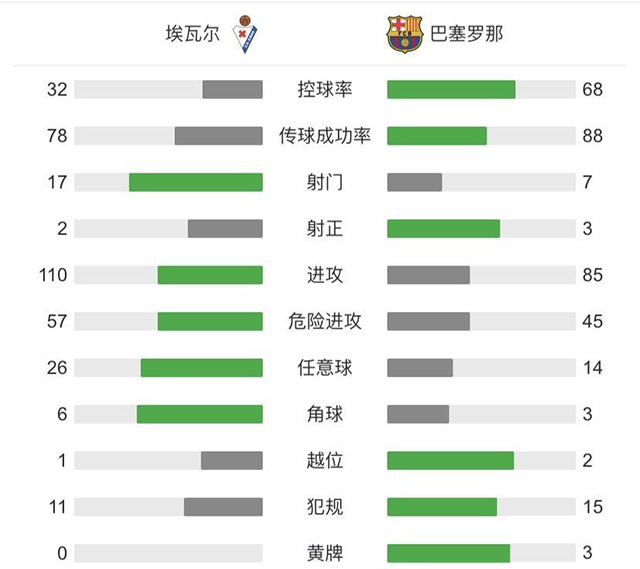Click Barcelona's gray 任意球 bar

420,368
